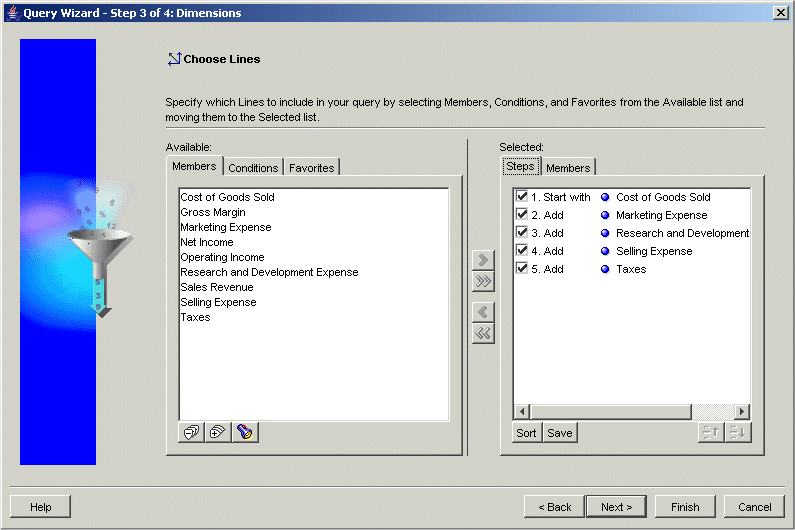This screenshot has height=530, width=795.
Task: Click the horizontal scrollbar left arrow
Action: click(x=522, y=411)
